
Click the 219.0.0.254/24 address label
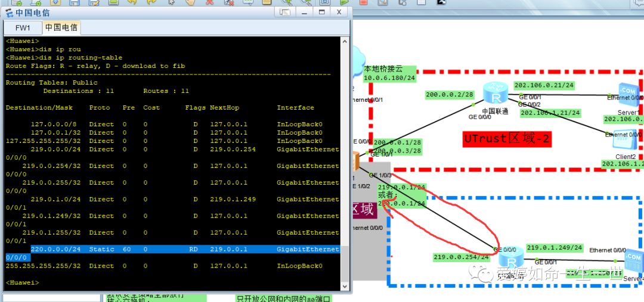(461, 257)
